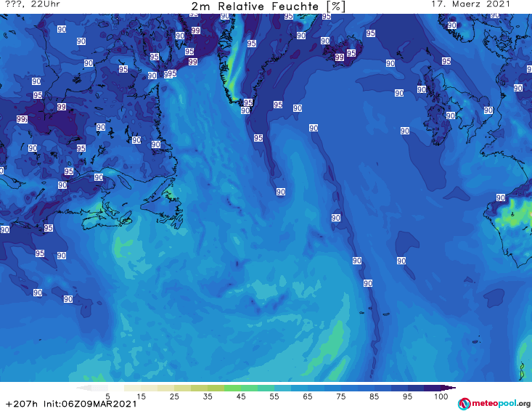Pick the dark purple swatch above 100 in legend

coord(433,388)
